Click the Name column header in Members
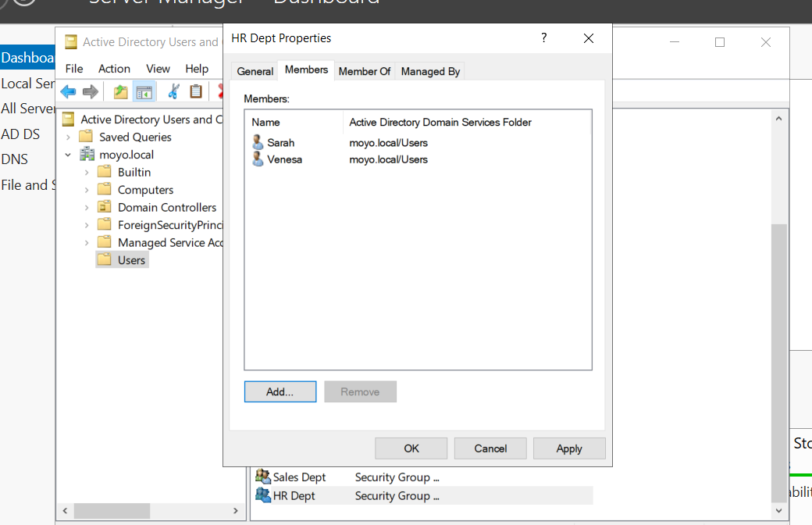The height and width of the screenshot is (525, 812). (266, 122)
